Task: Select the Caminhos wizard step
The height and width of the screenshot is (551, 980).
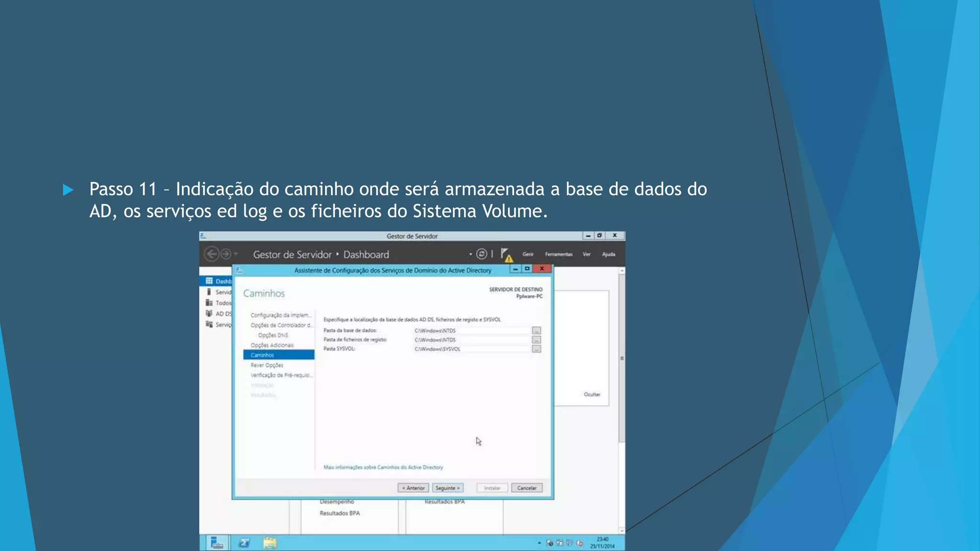Action: (278, 355)
